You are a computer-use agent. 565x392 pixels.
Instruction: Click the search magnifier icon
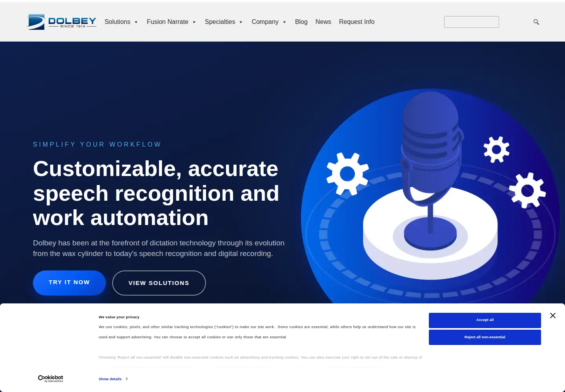[536, 22]
